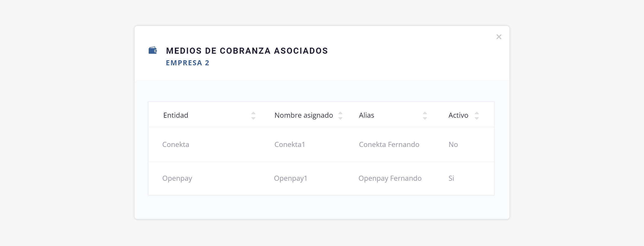
Task: Click the Entidad column header
Action: point(176,115)
